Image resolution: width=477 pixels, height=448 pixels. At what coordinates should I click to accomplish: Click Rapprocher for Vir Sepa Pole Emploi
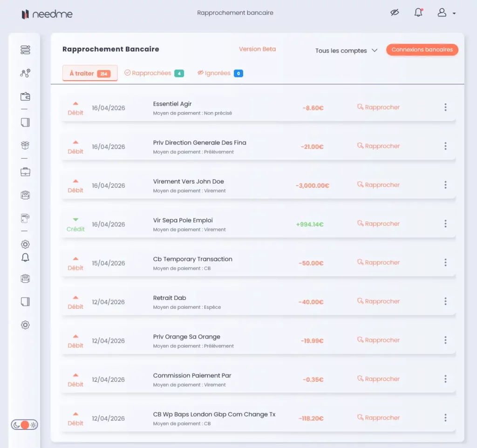tap(378, 224)
